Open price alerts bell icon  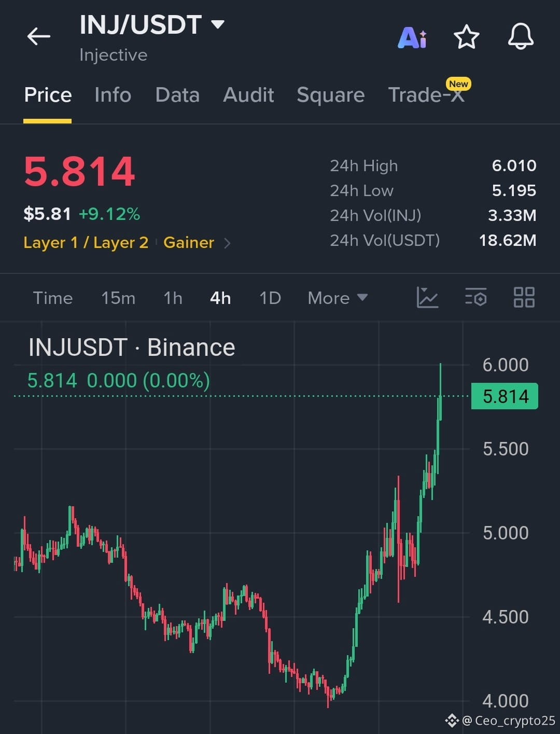(521, 37)
